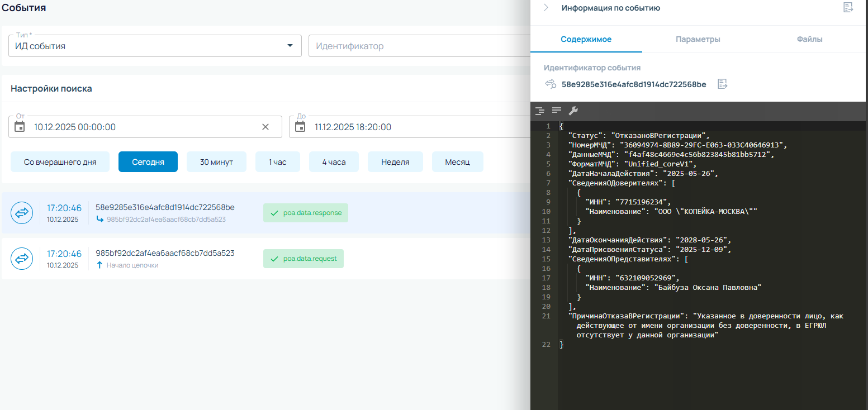
Task: Click the checkmark in the poa.data.request badge
Action: [x=274, y=259]
